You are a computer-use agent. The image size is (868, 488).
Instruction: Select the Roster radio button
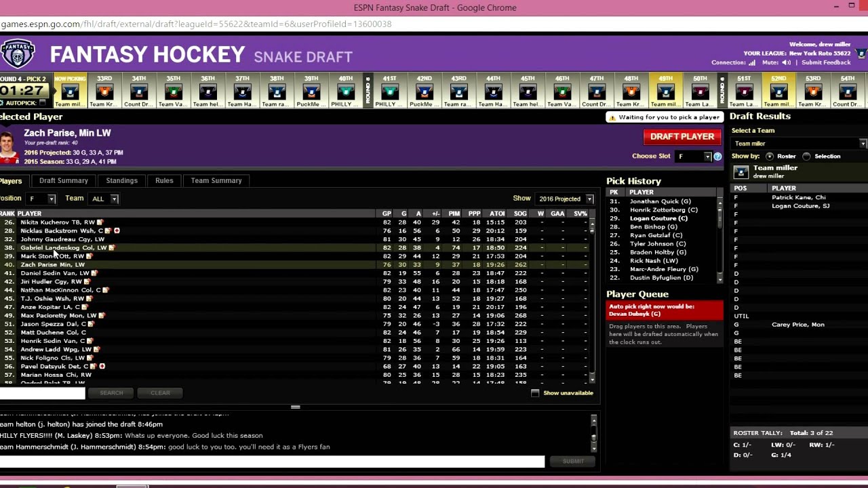tap(770, 157)
